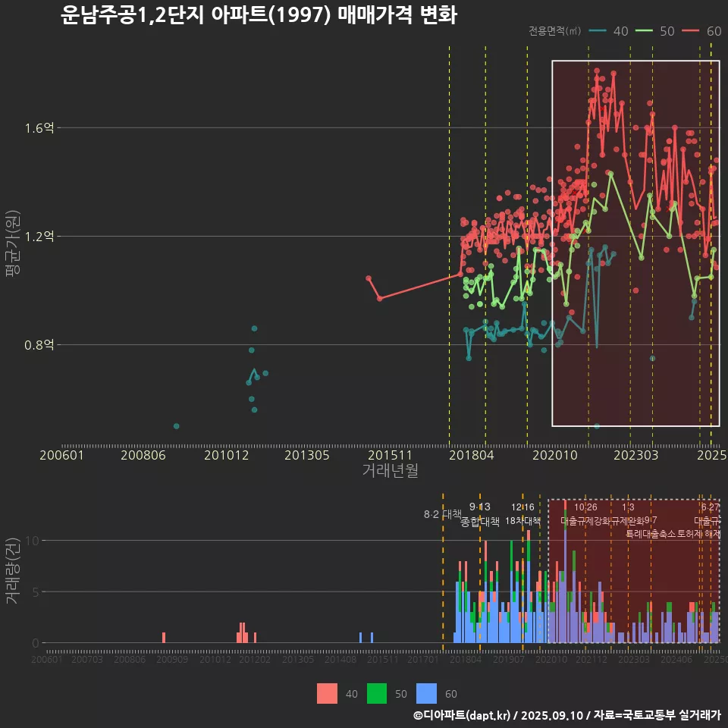Click the 201305 label on the price chart axis

point(307,455)
